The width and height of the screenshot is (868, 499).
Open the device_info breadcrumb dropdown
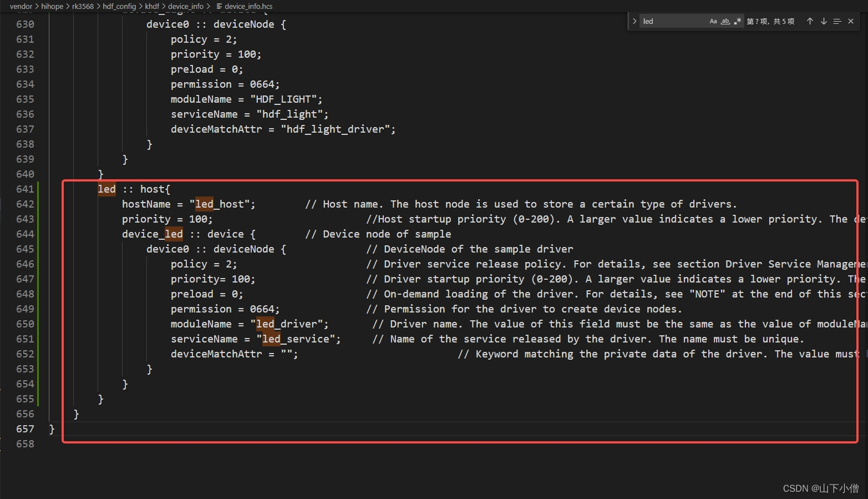[186, 6]
